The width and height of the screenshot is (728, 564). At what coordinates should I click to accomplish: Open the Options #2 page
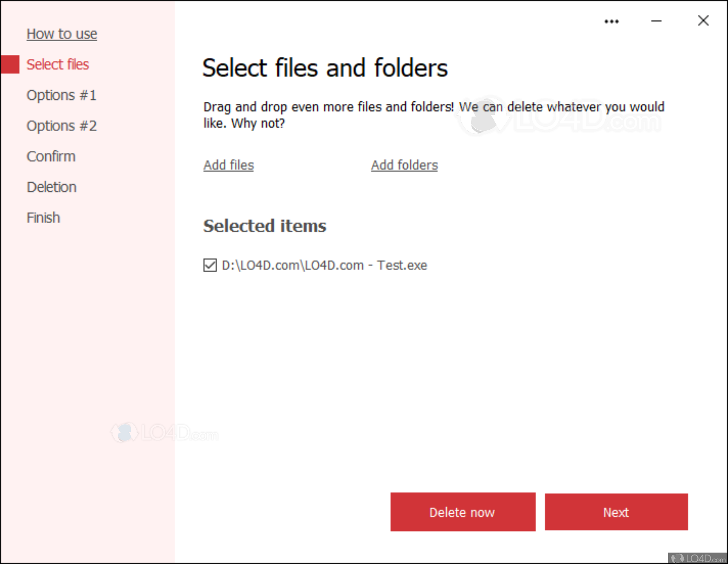tap(62, 125)
